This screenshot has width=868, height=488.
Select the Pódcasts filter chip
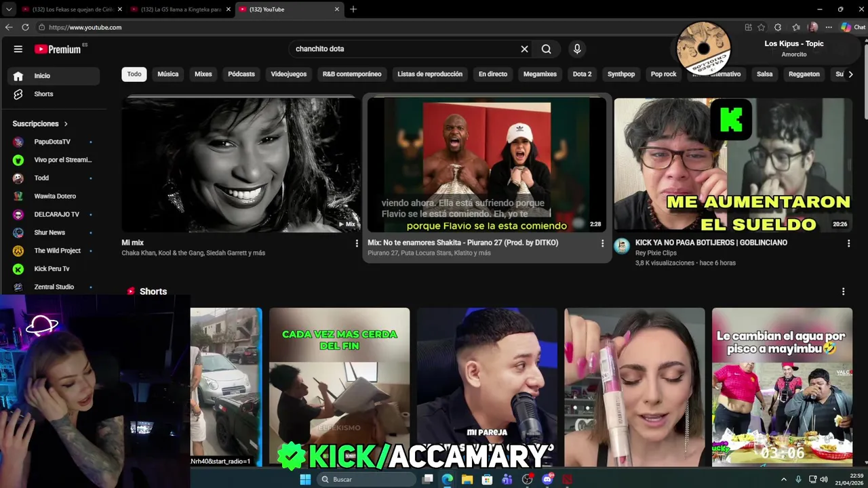[241, 74]
